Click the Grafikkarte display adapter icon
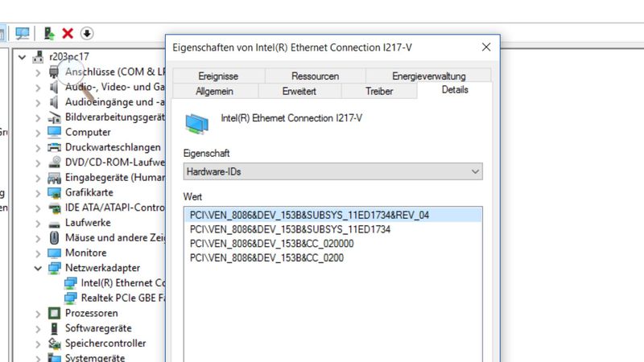Image resolution: width=644 pixels, height=362 pixels. (x=54, y=192)
